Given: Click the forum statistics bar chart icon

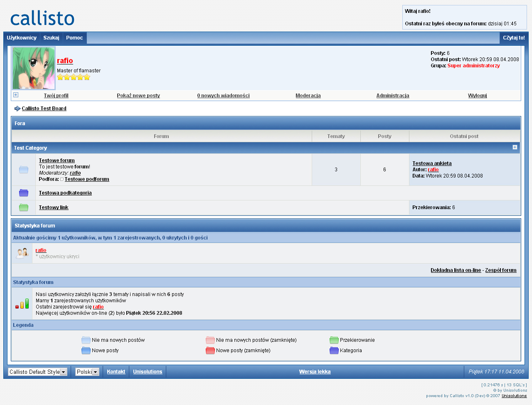Looking at the screenshot, I should point(22,304).
